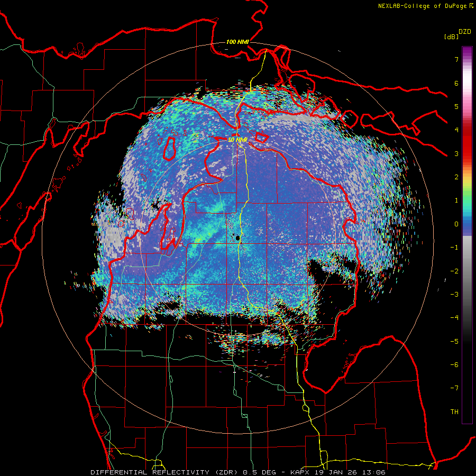Click the 1 value on the color scale
The height and width of the screenshot is (476, 476).
coord(456,200)
